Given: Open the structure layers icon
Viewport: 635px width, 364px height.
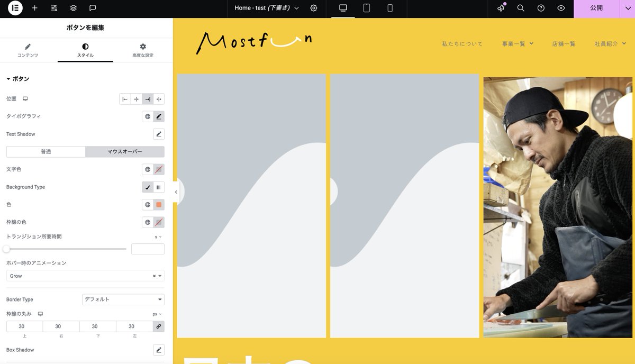Looking at the screenshot, I should point(74,8).
